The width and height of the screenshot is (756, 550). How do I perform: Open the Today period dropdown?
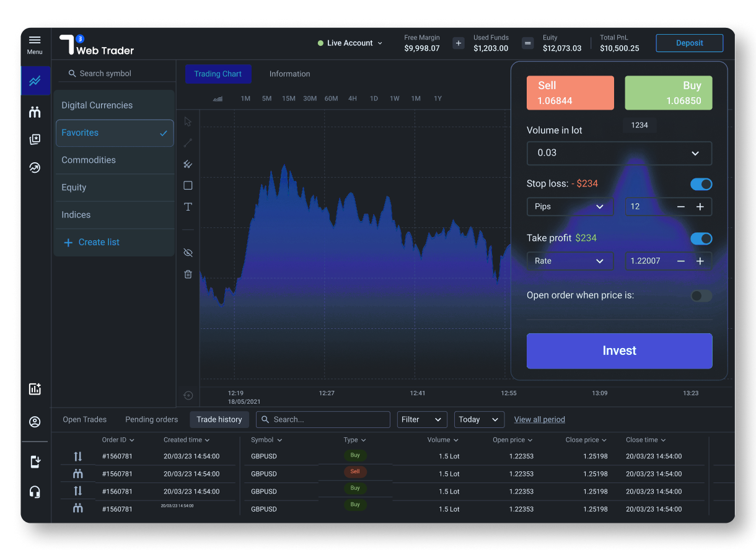click(478, 419)
